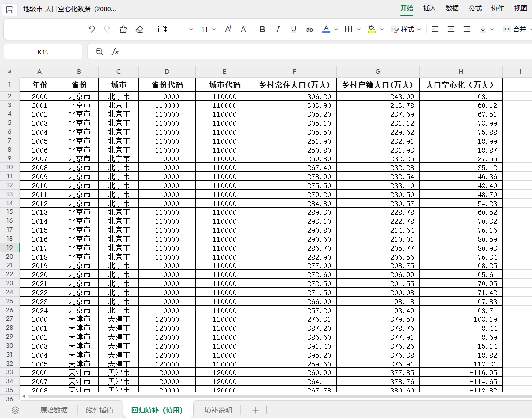Toggle strikethrough formatting

tap(310, 30)
